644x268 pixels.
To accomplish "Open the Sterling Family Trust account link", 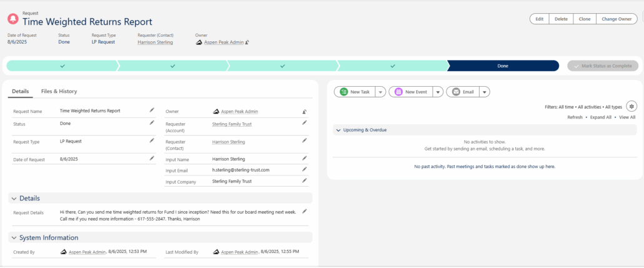I will point(231,124).
